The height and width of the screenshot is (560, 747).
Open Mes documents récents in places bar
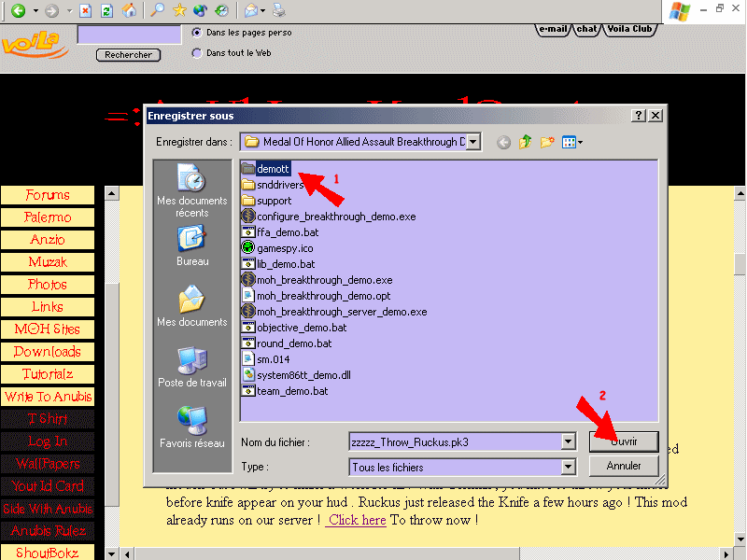[192, 190]
